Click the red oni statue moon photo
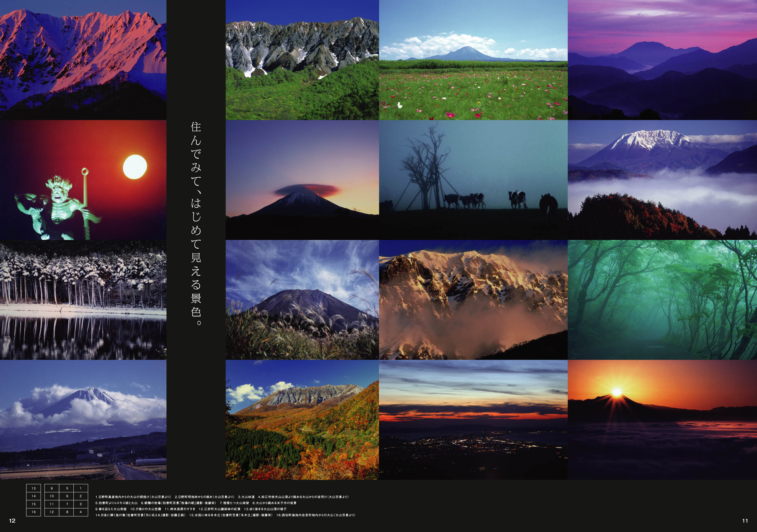Viewport: 757px width, 532px height. click(83, 180)
